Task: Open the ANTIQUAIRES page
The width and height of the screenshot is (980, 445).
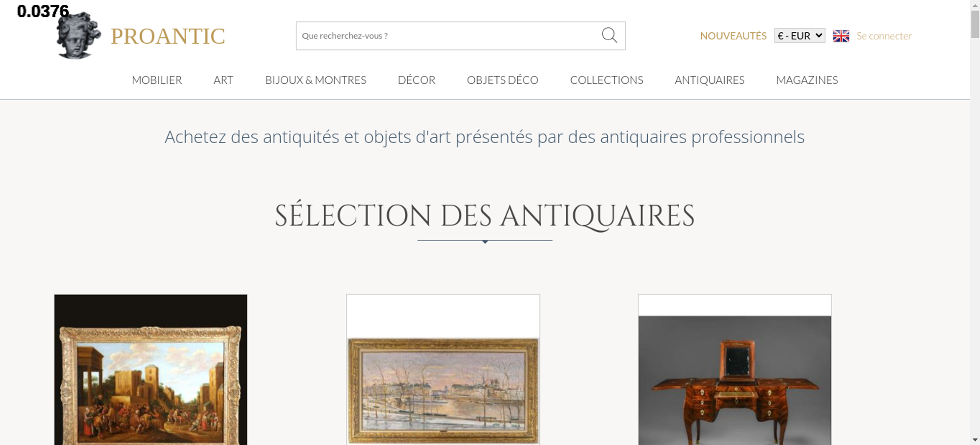Action: pyautogui.click(x=710, y=80)
